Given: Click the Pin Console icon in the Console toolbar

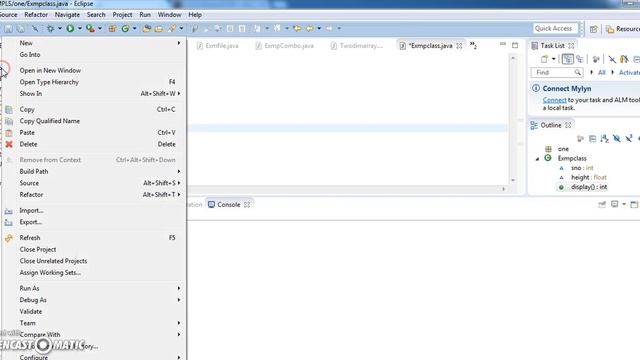Looking at the screenshot, I should pos(602,204).
